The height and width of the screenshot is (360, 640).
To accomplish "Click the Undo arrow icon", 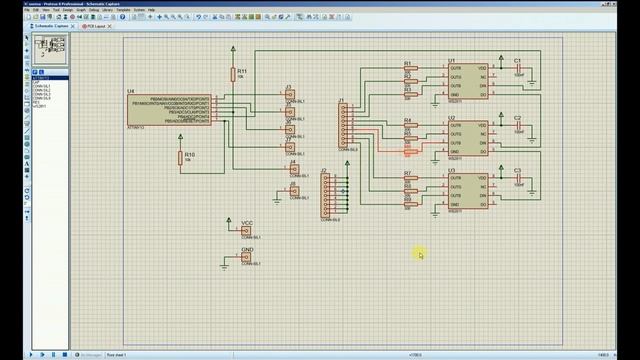I will point(198,17).
